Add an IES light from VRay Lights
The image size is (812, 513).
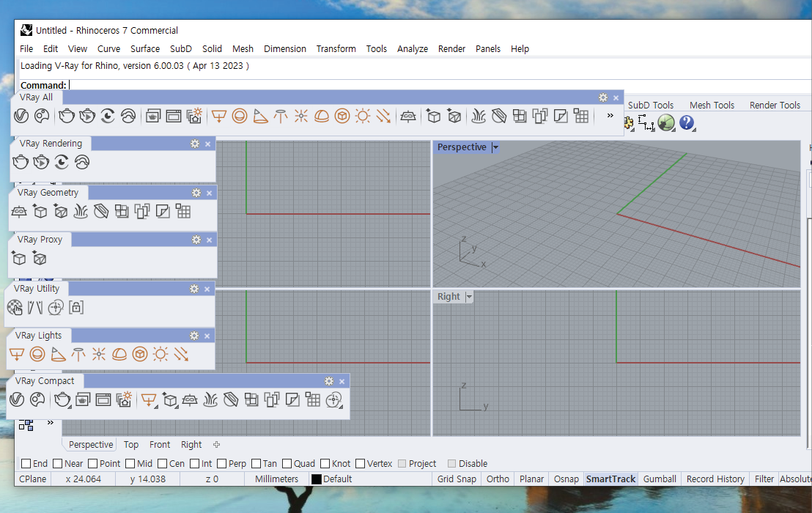[78, 354]
